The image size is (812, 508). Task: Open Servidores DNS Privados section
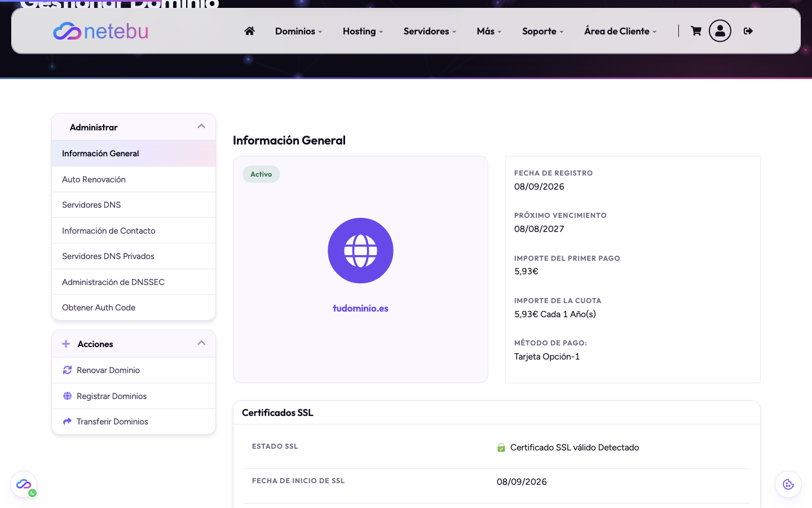tap(134, 256)
